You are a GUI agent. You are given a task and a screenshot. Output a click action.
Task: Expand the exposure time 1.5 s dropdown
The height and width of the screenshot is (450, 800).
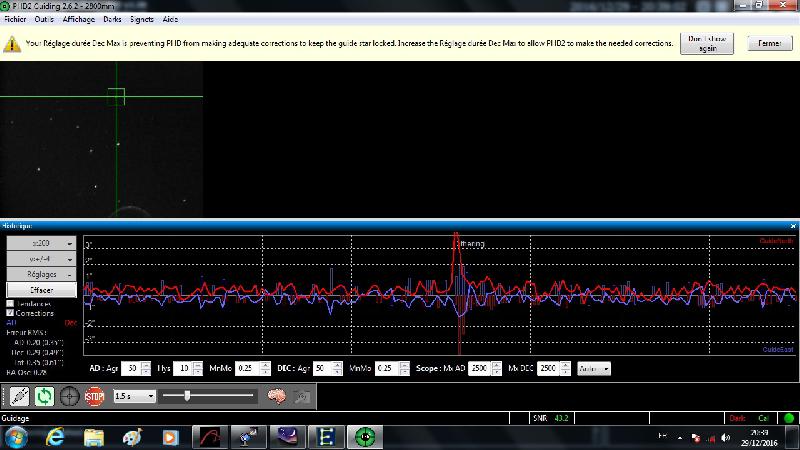coord(135,396)
